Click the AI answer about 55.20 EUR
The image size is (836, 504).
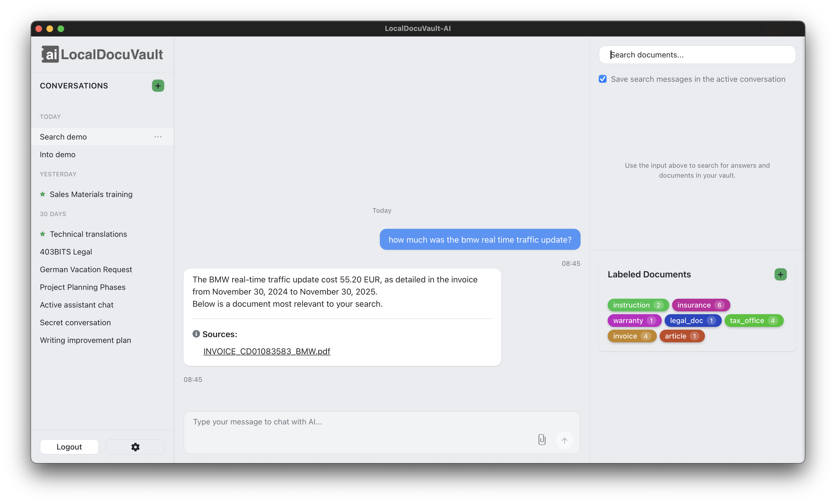coord(342,317)
